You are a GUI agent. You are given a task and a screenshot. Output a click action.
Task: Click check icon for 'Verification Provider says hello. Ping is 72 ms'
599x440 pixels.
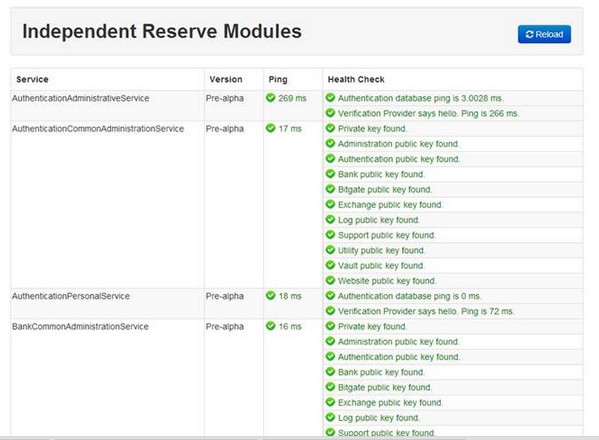click(x=330, y=311)
